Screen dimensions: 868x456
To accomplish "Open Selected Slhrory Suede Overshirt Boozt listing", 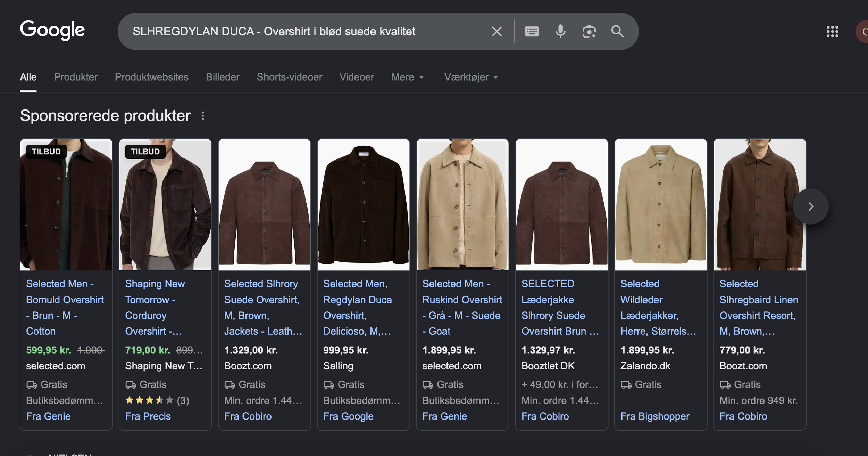I will (263, 308).
